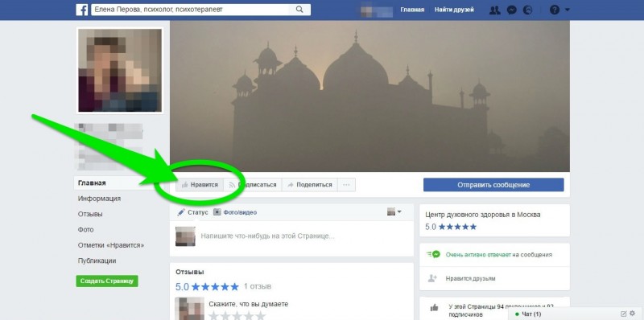Open Фото in left sidebar
Viewport: 644px width, 320px height.
coord(86,230)
